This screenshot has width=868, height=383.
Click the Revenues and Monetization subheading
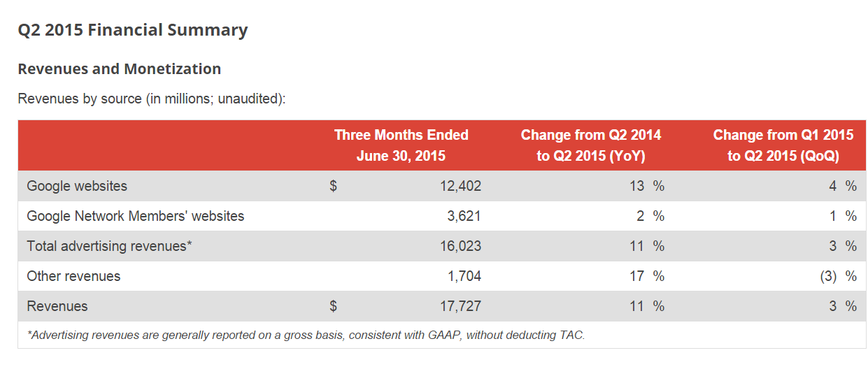(x=120, y=68)
